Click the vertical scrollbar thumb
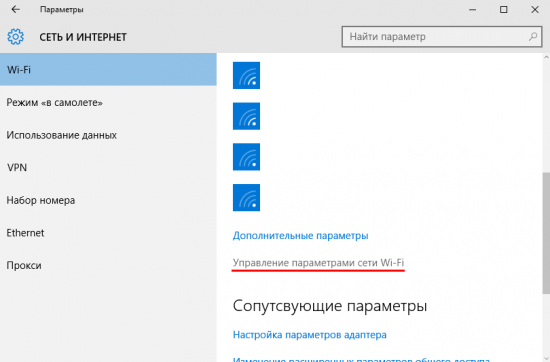Image resolution: width=550 pixels, height=362 pixels. [x=546, y=233]
